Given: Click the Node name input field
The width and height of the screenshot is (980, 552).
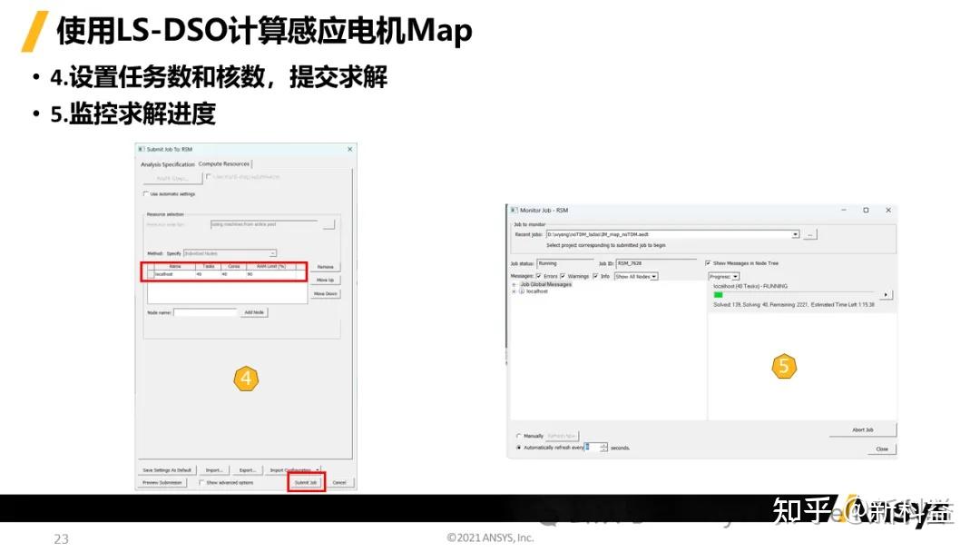Looking at the screenshot, I should tap(206, 312).
